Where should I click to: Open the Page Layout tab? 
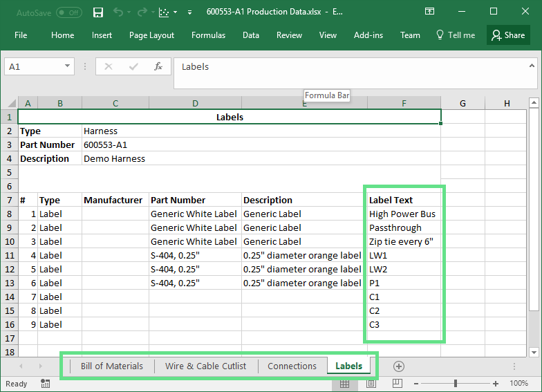point(151,35)
